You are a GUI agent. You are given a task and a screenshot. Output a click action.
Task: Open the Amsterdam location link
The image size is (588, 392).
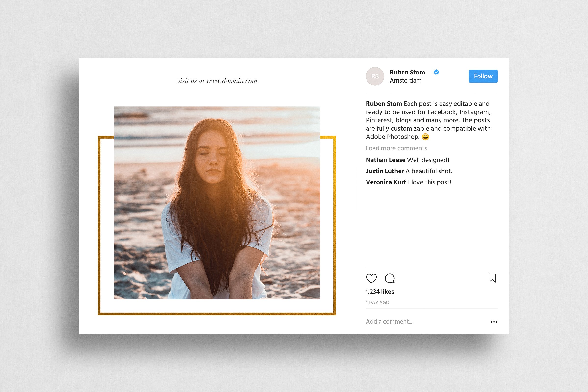tap(405, 80)
